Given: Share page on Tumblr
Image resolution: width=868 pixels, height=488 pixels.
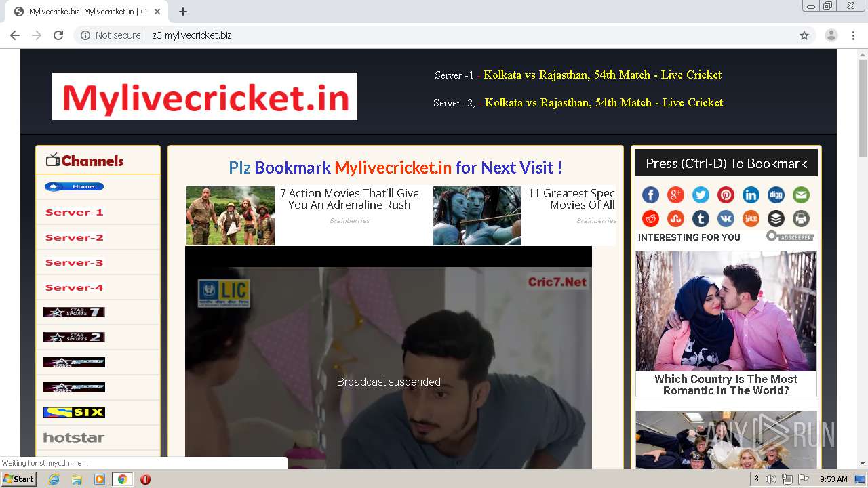Looking at the screenshot, I should (701, 218).
